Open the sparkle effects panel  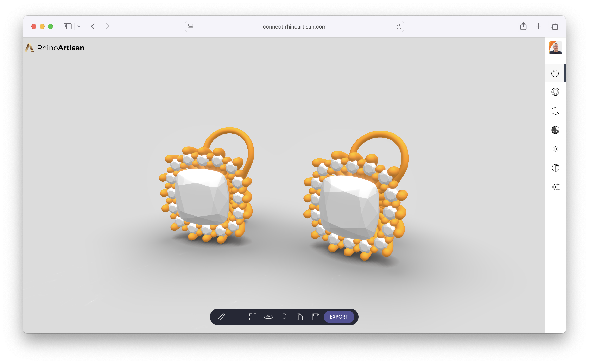pyautogui.click(x=555, y=187)
